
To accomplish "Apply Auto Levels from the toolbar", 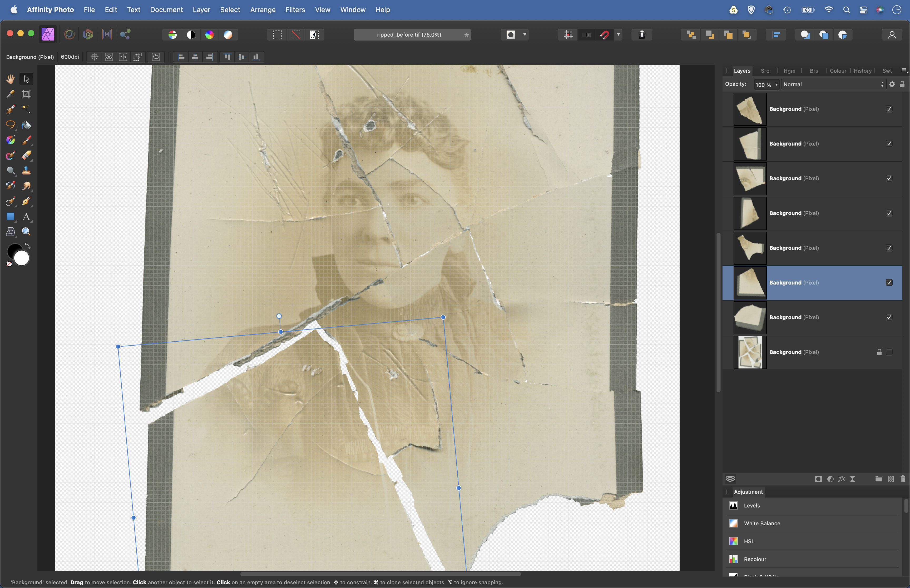I will pyautogui.click(x=173, y=35).
